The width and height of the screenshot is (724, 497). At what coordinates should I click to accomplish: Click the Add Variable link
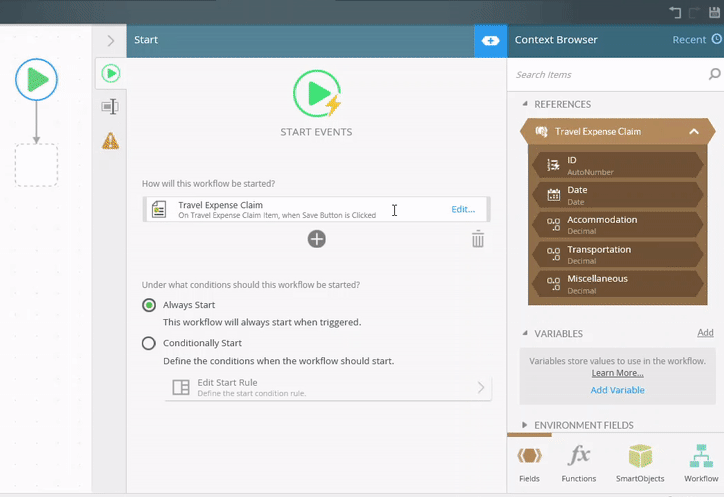(x=617, y=390)
